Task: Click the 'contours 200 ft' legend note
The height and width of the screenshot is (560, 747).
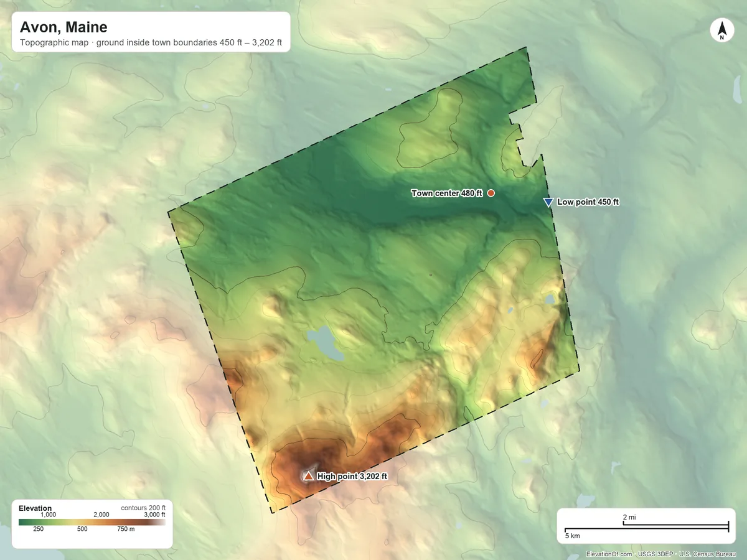Action: (x=143, y=508)
